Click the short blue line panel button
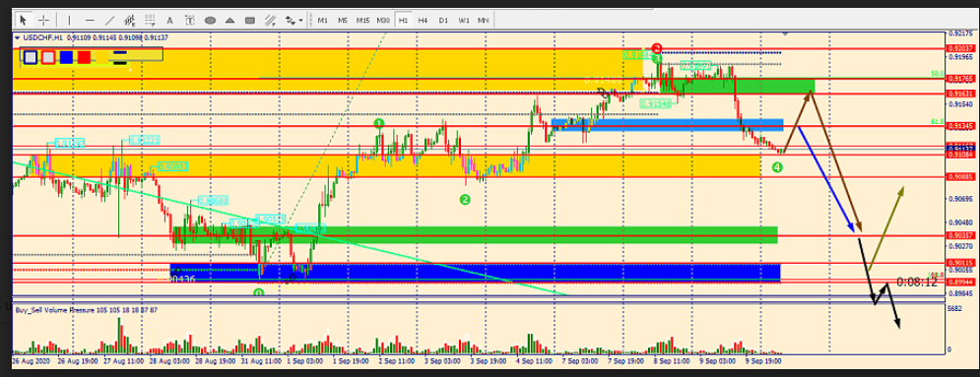Screen dimensions: 980x377 (x=120, y=53)
